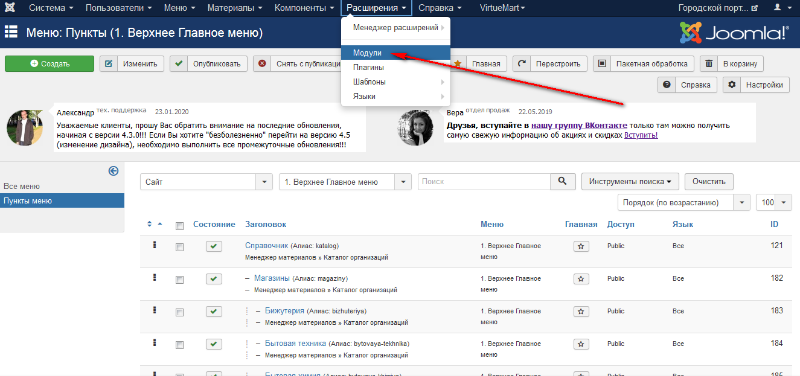Image resolution: width=800 pixels, height=376 pixels.
Task: Collapse sidebar with the blue arrow icon
Action: (114, 171)
